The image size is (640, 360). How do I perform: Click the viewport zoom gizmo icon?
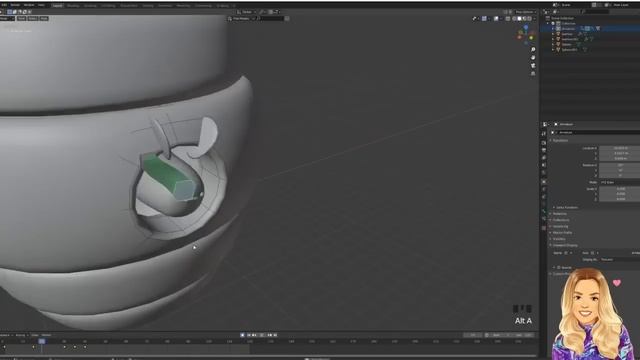(533, 49)
